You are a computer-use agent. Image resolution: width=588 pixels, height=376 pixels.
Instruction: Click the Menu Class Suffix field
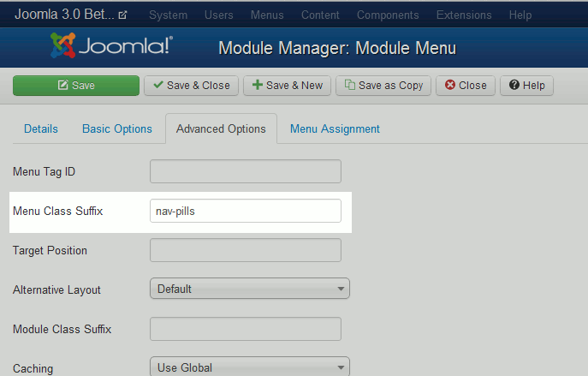tap(246, 211)
